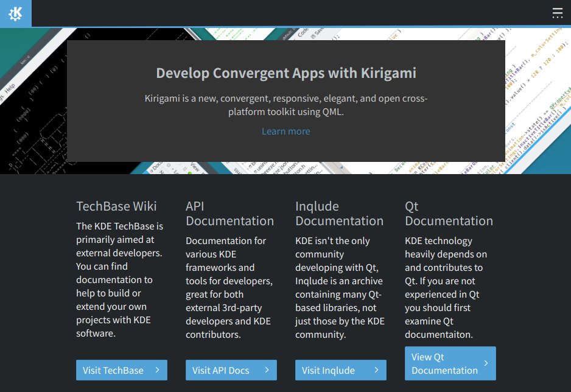Click the KDE gear logo icon
This screenshot has height=392, width=571.
coord(16,13)
